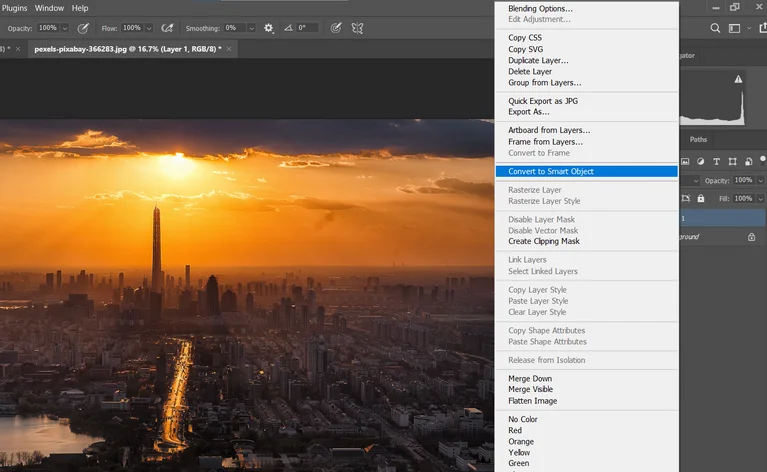Open the Window menu
This screenshot has height=472, width=767.
(x=49, y=8)
